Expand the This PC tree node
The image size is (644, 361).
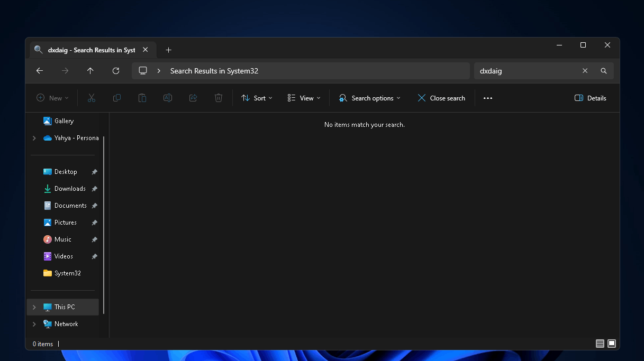[x=34, y=307]
